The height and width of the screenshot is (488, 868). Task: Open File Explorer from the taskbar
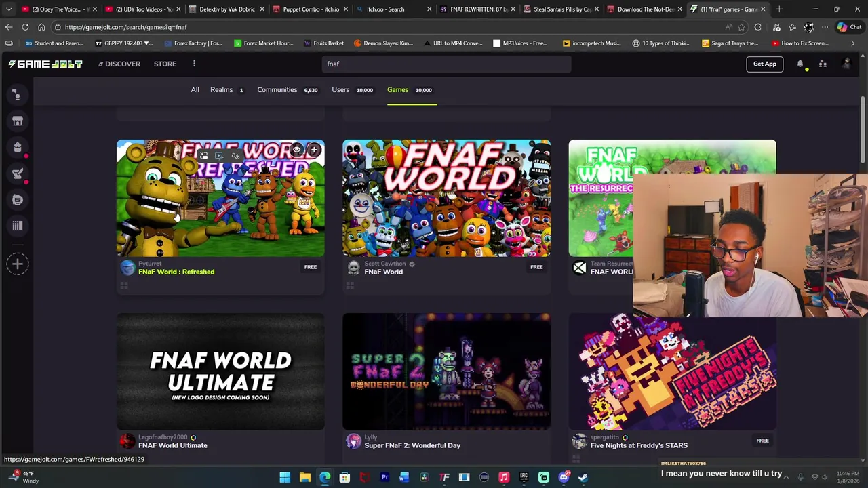tap(305, 478)
